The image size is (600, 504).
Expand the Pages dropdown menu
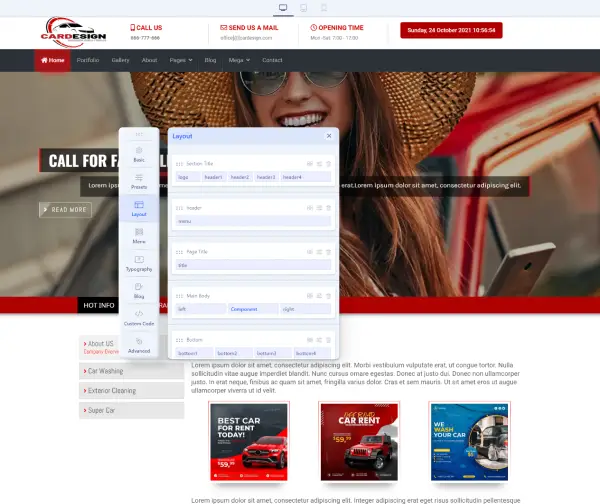tap(181, 60)
